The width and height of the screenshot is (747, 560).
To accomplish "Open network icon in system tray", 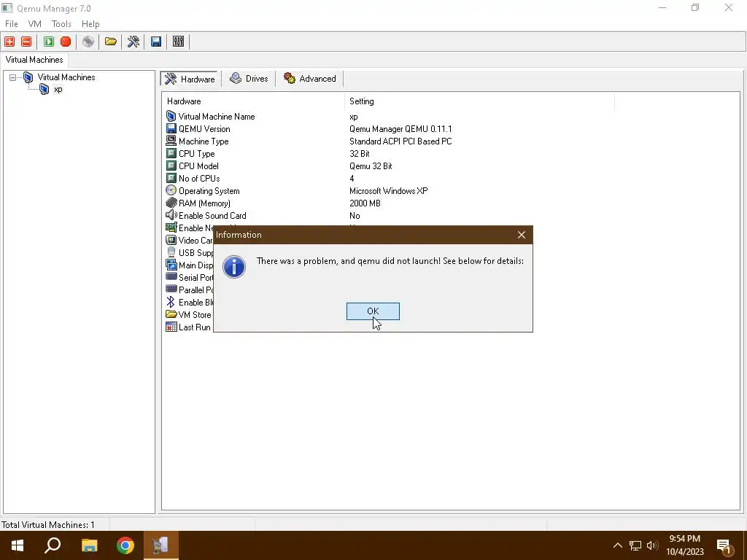I will coord(635,545).
